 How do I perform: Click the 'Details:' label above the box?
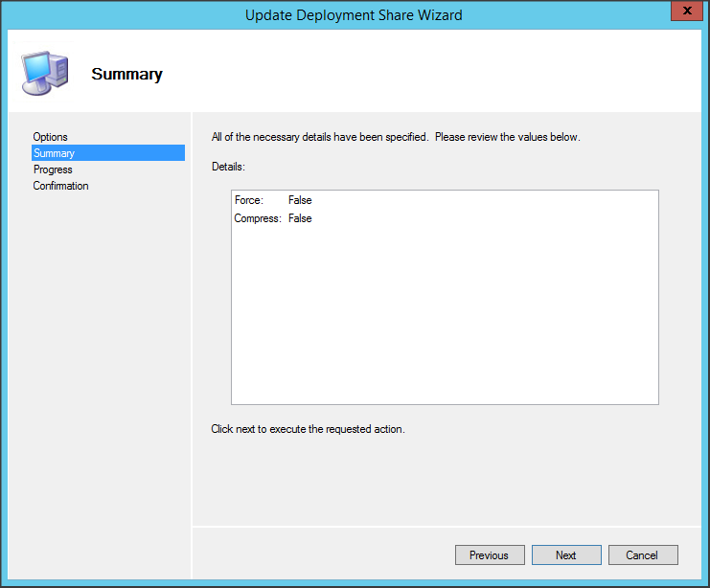(228, 167)
